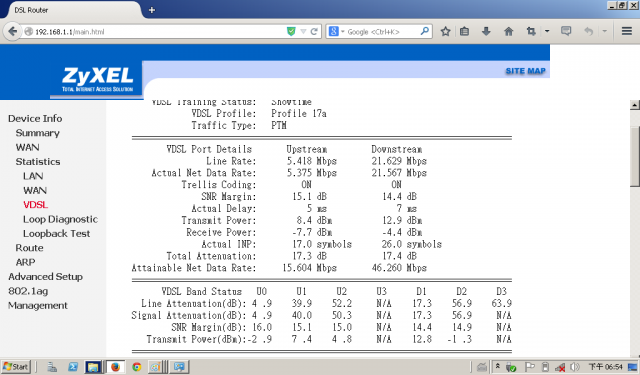Launch Server Manager from quick launch
The width and height of the screenshot is (640, 375).
52,367
